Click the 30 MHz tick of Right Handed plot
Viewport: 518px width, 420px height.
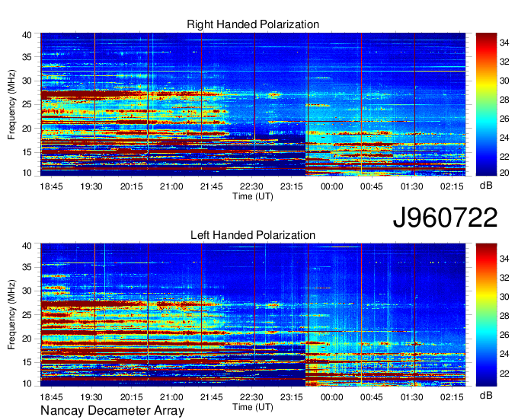tap(27, 81)
